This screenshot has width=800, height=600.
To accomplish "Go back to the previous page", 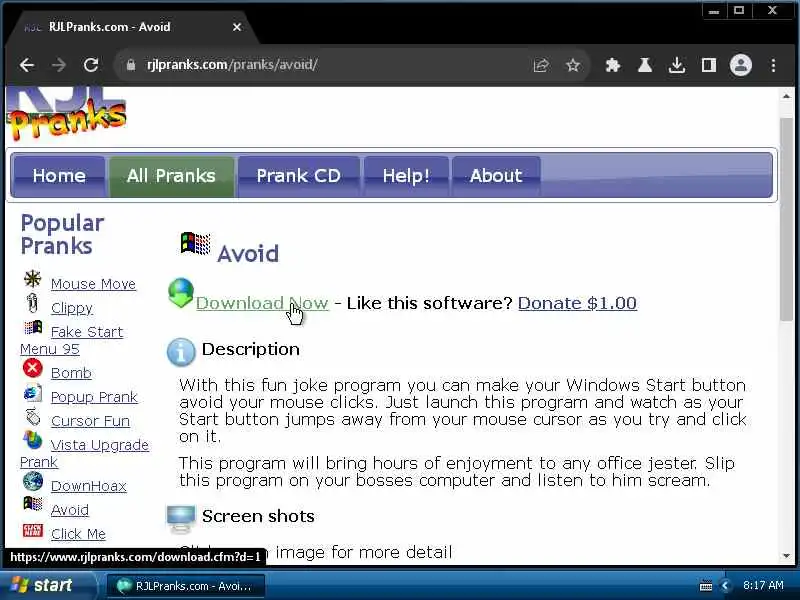I will [27, 65].
